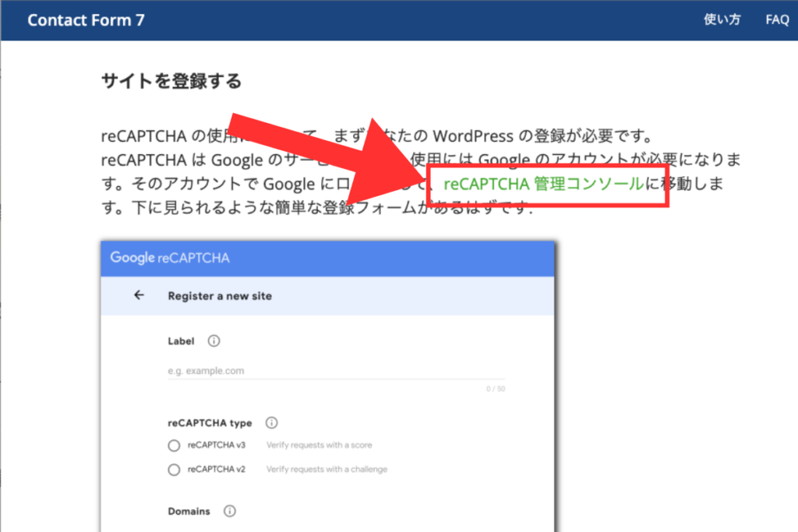
Task: Click the Google reCAPTCHA logo
Action: click(170, 258)
